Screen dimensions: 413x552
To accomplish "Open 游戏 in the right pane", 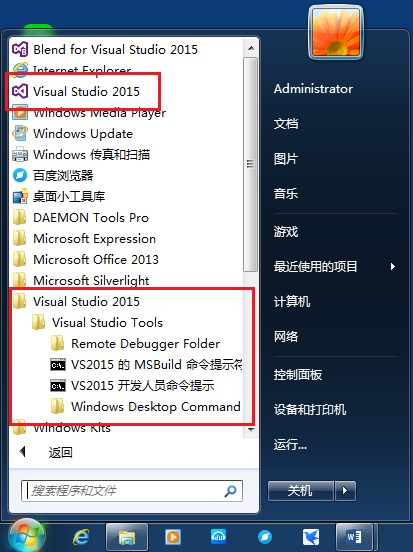I will click(286, 232).
